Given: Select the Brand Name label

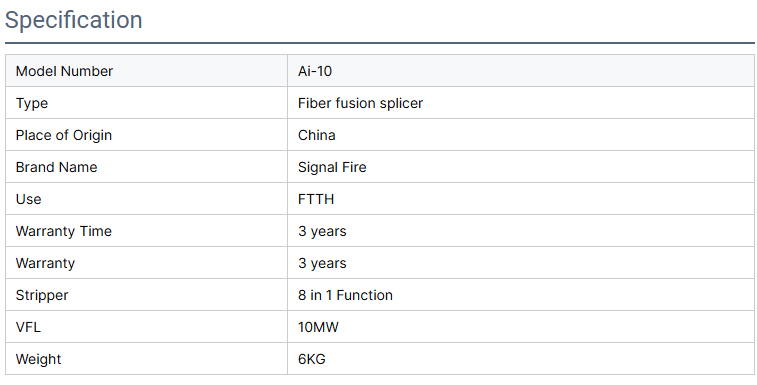Looking at the screenshot, I should click(x=56, y=167).
